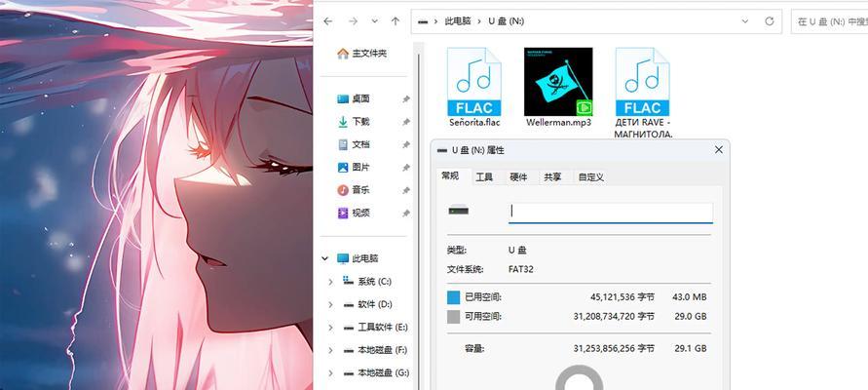The height and width of the screenshot is (390, 868).
Task: Collapse the 此电脑 tree node
Action: (x=325, y=258)
